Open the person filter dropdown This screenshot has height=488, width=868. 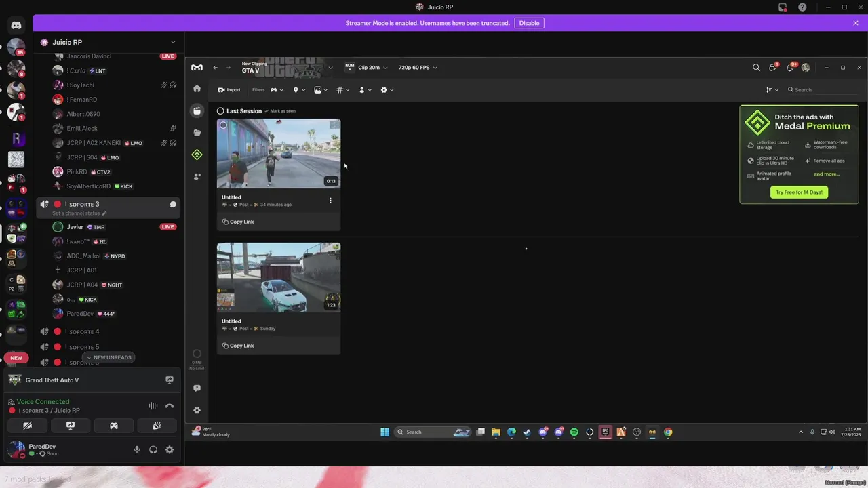coord(366,90)
